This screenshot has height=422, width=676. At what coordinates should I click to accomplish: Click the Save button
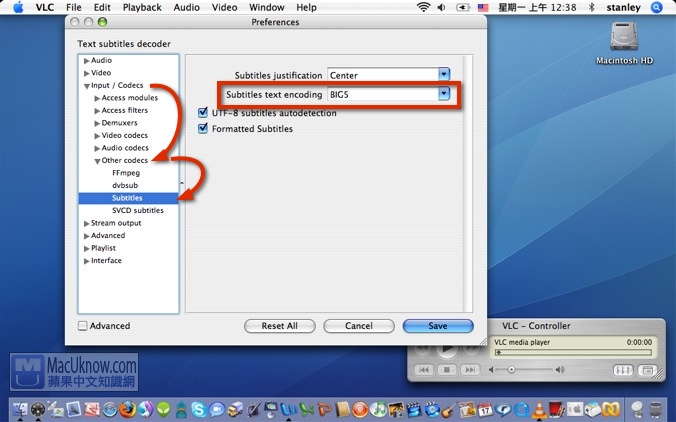pos(438,326)
